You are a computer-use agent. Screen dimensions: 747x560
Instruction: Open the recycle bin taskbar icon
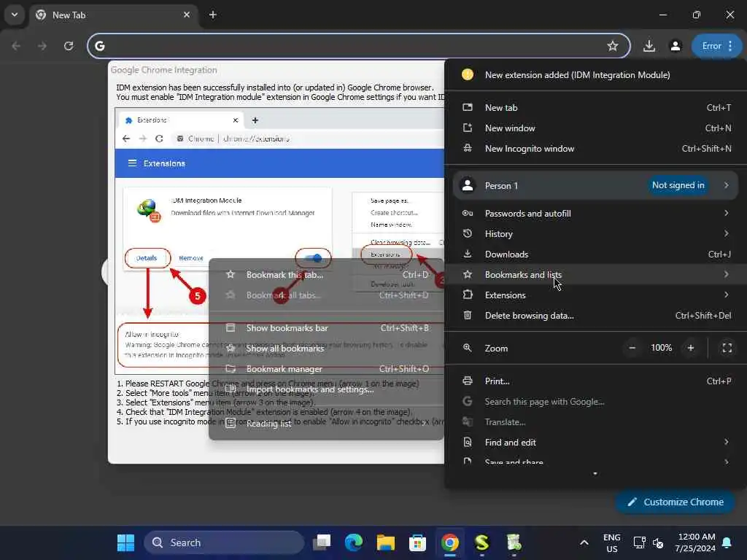point(514,542)
